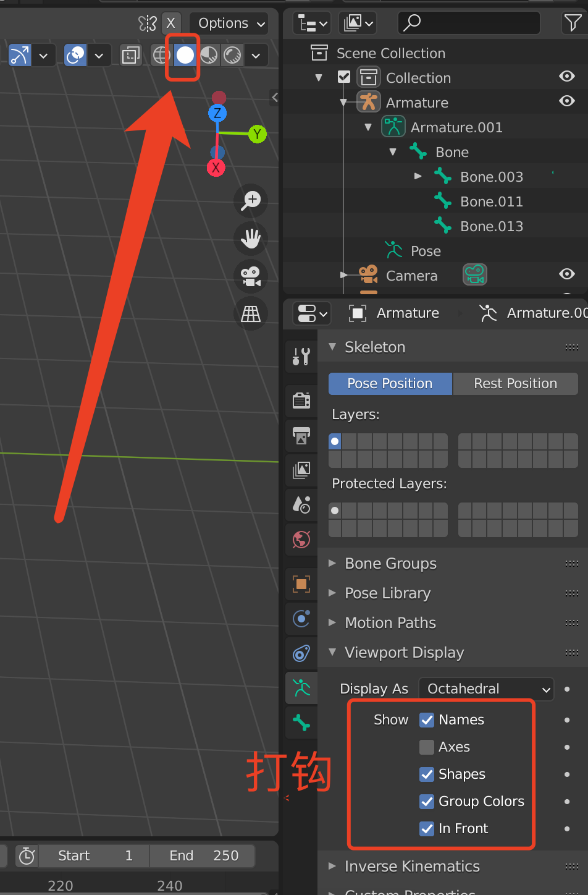Hide the Armature using its eye icon
The width and height of the screenshot is (588, 895).
pos(566,101)
